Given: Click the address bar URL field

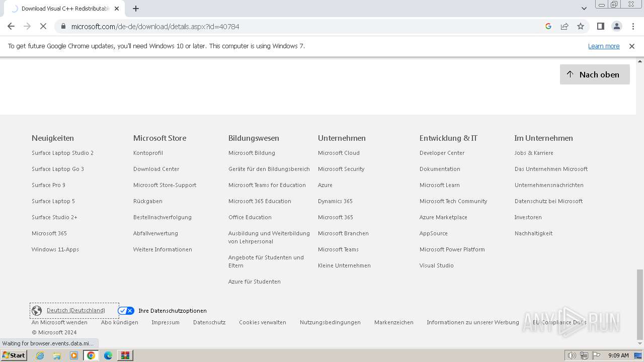Looking at the screenshot, I should tap(302, 26).
